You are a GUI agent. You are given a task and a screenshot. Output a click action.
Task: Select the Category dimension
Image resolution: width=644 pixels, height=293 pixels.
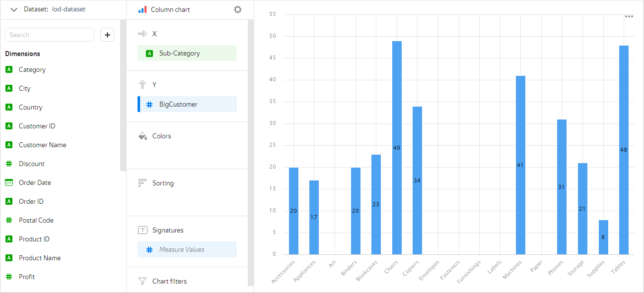coord(32,70)
